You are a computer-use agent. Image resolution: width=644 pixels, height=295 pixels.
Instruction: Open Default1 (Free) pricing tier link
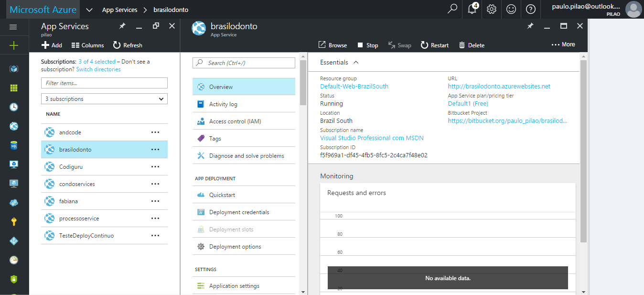tap(468, 104)
